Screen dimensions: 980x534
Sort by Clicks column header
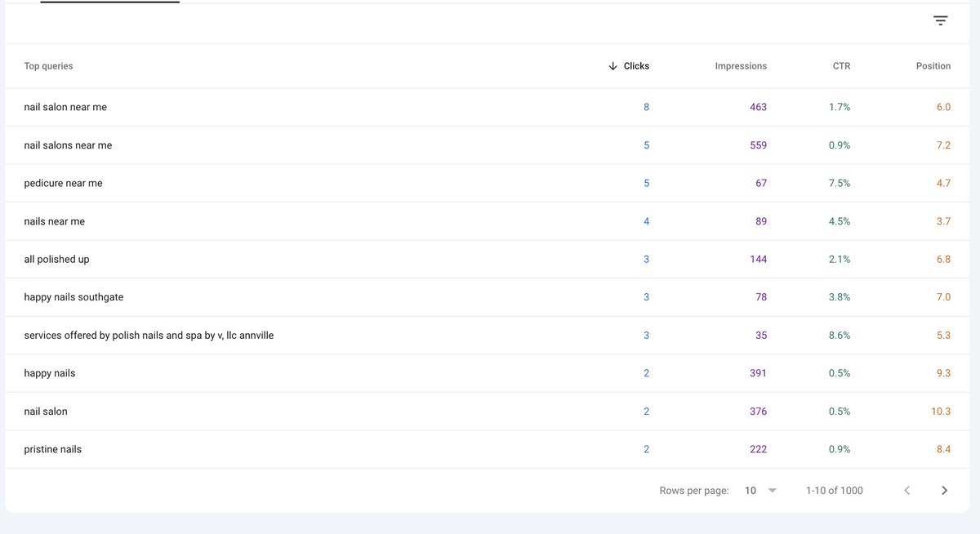click(629, 66)
